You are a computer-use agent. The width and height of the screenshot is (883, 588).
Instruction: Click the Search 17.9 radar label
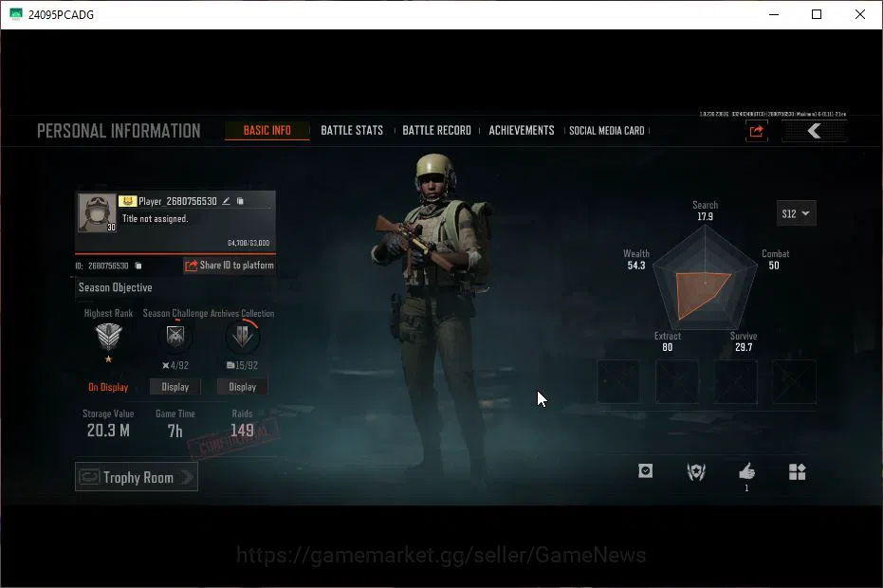click(x=705, y=211)
